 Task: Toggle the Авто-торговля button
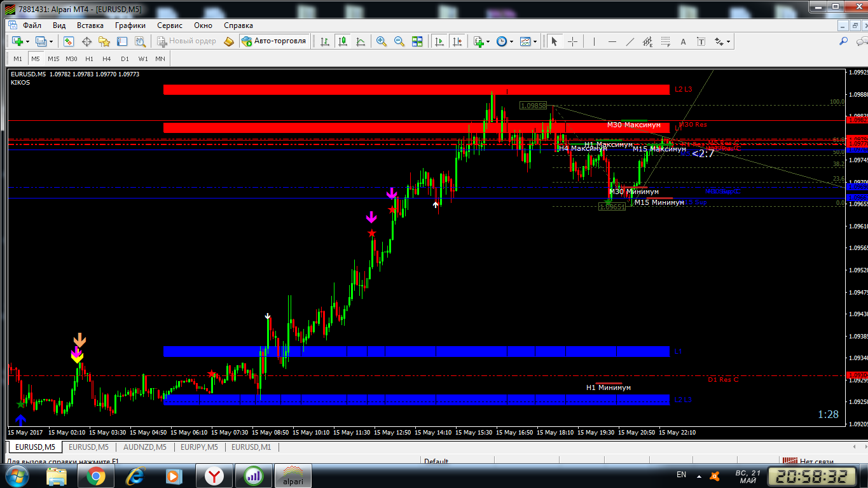(273, 41)
